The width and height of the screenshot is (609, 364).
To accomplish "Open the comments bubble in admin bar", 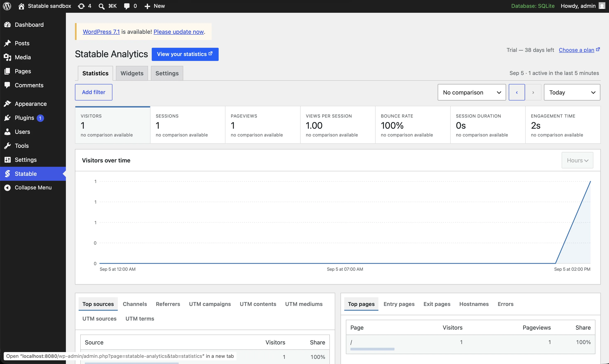I will pyautogui.click(x=127, y=6).
